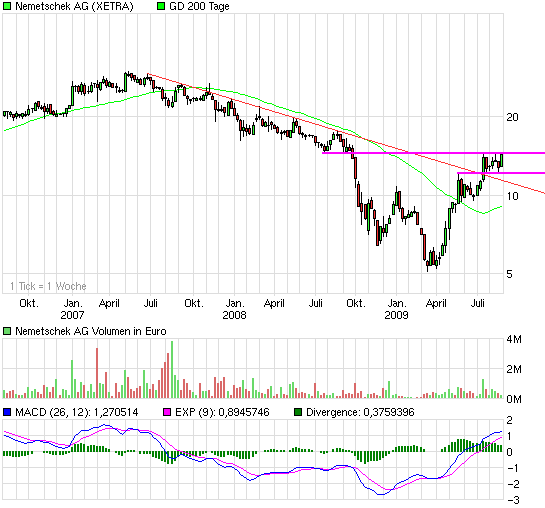The image size is (545, 508).
Task: Click the tallest green volume bar
Action: (172, 369)
